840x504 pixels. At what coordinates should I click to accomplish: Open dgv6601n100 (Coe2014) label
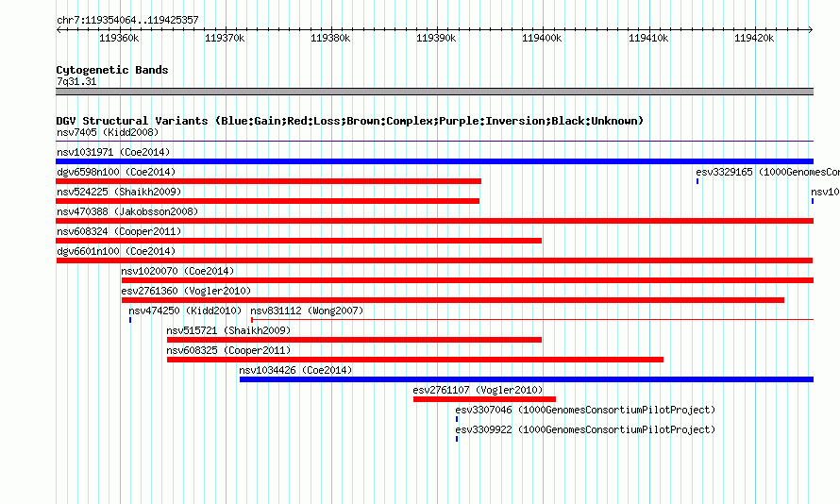coord(116,251)
